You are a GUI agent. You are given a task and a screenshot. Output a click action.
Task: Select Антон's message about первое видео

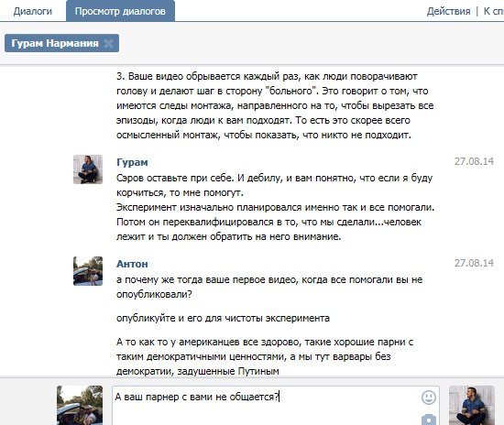(x=269, y=287)
